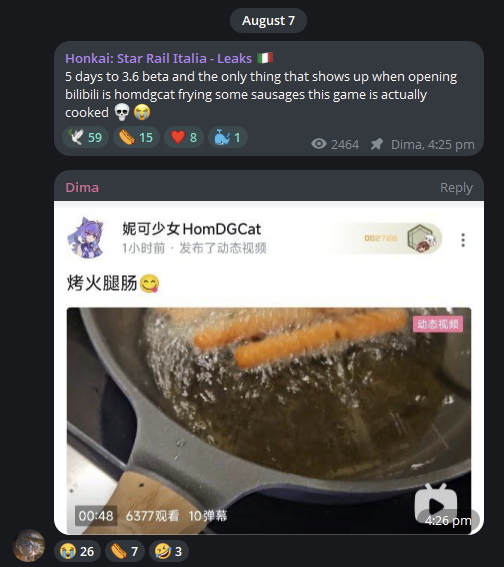Open the fried sausage video thumbnail
Image resolution: width=504 pixels, height=567 pixels.
[x=269, y=421]
